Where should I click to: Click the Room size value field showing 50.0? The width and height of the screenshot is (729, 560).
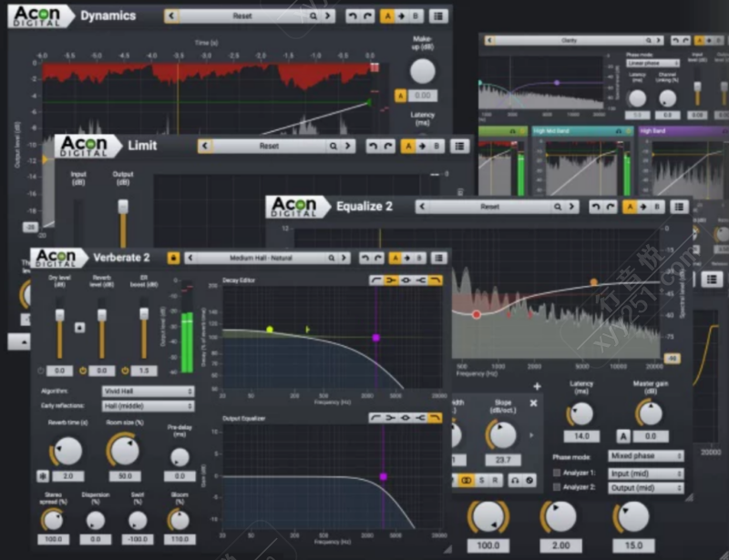point(125,476)
